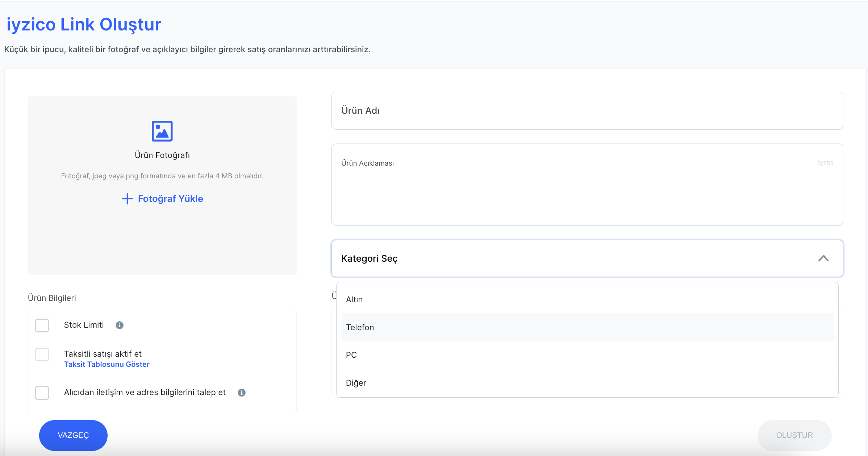Open Taksit Tablosunu Göster link
This screenshot has height=456, width=868.
(x=107, y=364)
